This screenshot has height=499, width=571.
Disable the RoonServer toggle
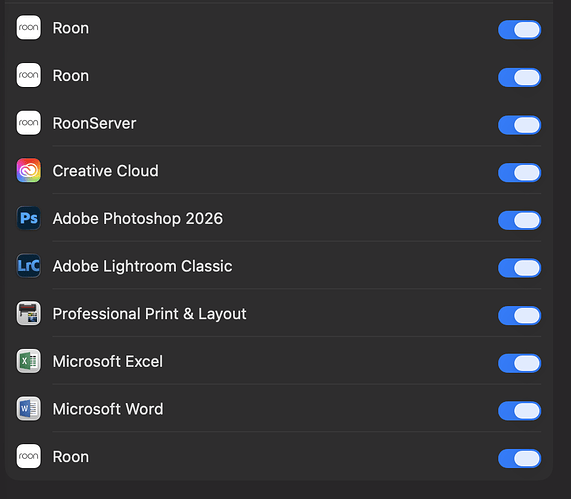coord(519,125)
